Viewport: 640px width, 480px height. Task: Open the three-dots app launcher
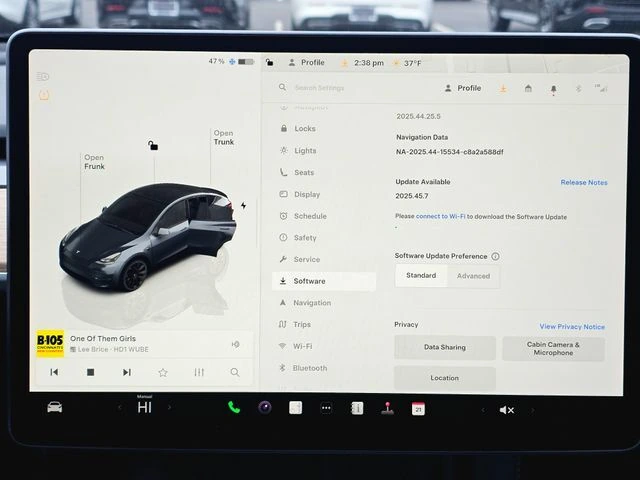(326, 408)
